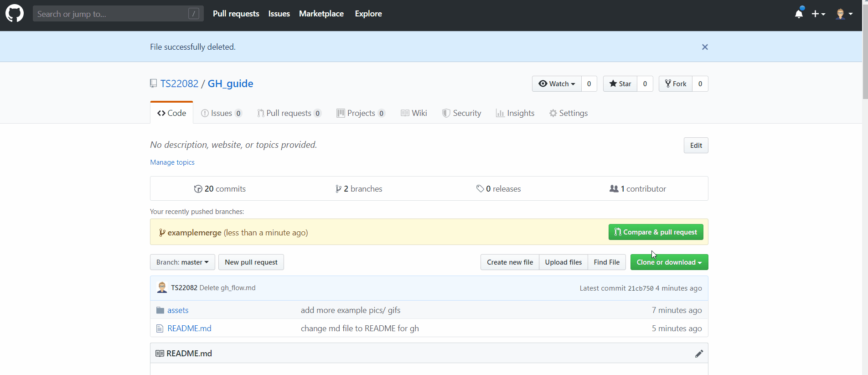The height and width of the screenshot is (375, 868).
Task: Click the Watch count of 0
Action: tap(589, 83)
